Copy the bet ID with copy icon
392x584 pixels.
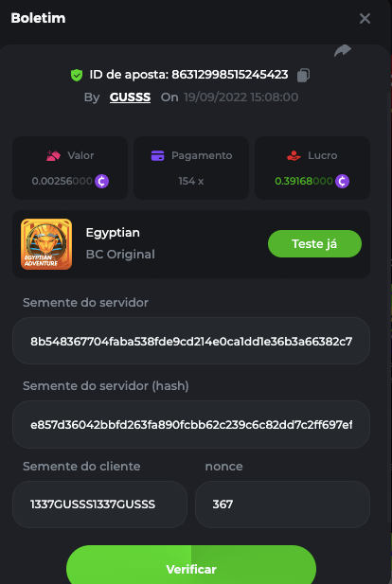coord(303,75)
